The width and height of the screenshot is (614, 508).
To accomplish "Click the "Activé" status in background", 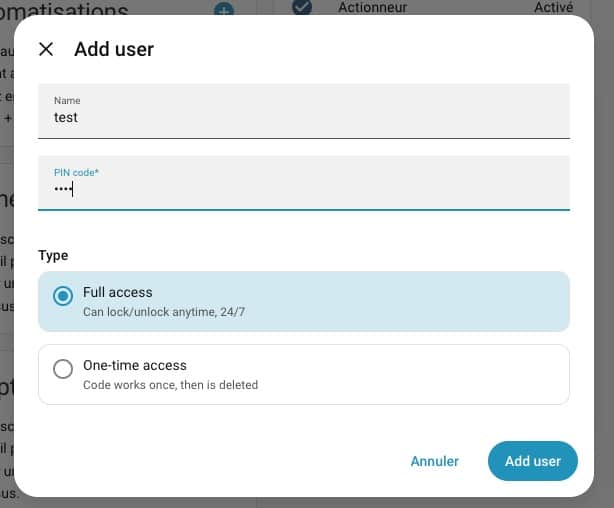I will (x=555, y=7).
